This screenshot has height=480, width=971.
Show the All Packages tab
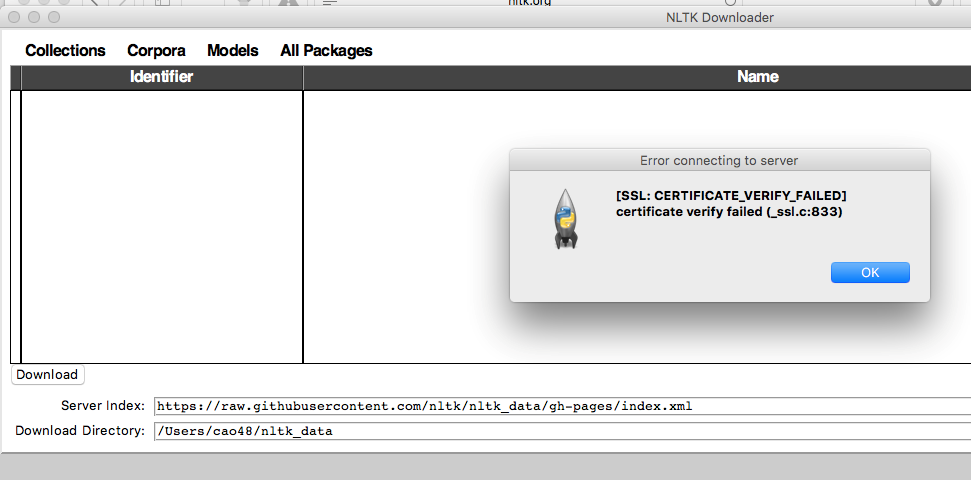pyautogui.click(x=326, y=50)
